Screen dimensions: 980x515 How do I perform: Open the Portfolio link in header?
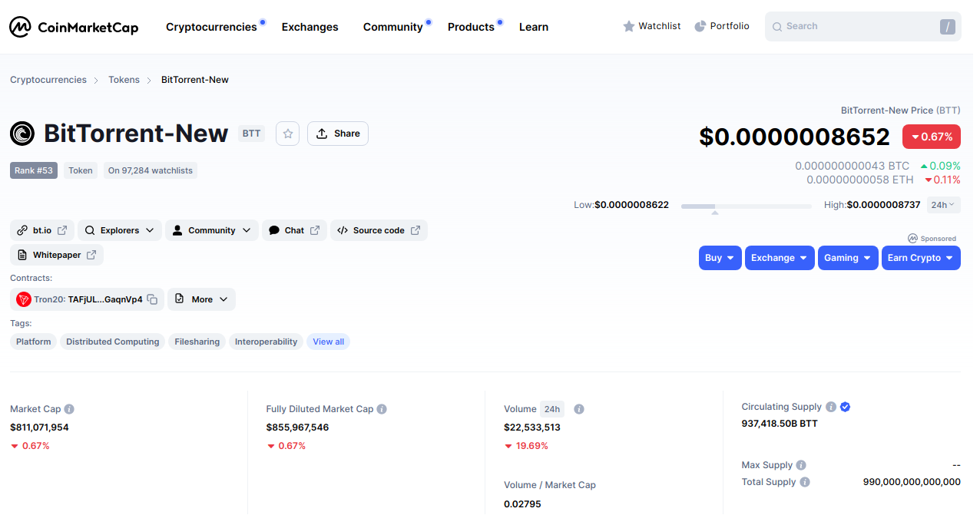721,26
